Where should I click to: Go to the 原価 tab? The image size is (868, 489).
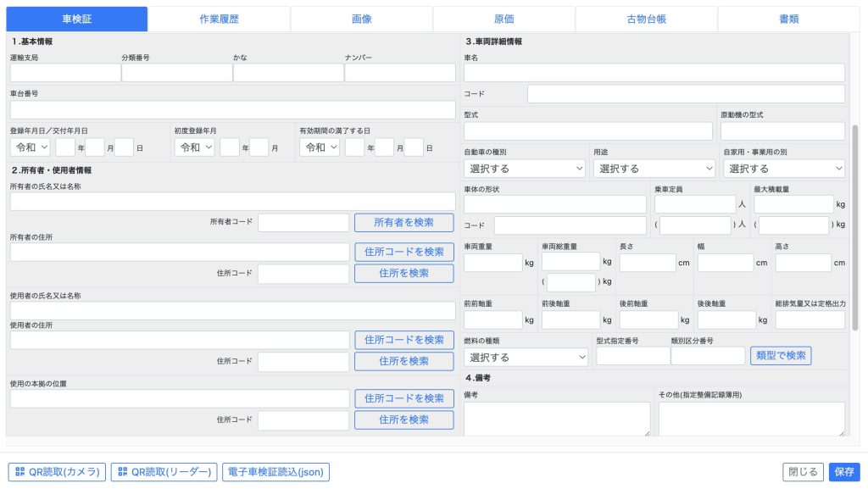(x=504, y=19)
